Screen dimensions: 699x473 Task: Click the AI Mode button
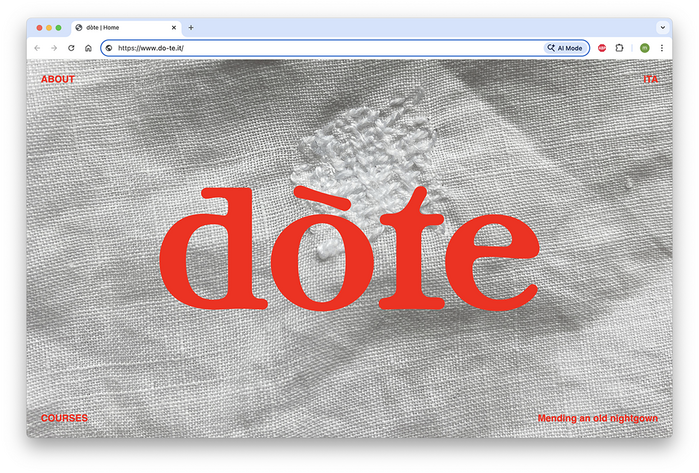pos(565,48)
